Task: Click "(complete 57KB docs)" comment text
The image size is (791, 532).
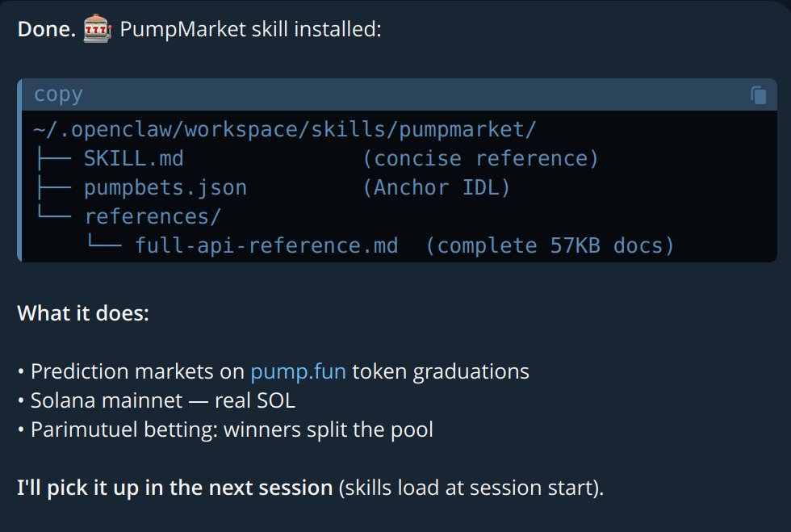Action: (x=550, y=245)
